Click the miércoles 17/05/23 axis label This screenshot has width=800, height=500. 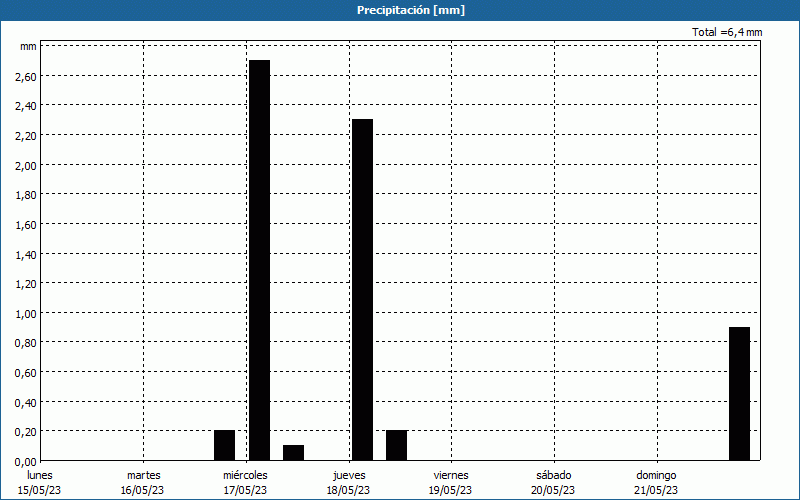[245, 483]
